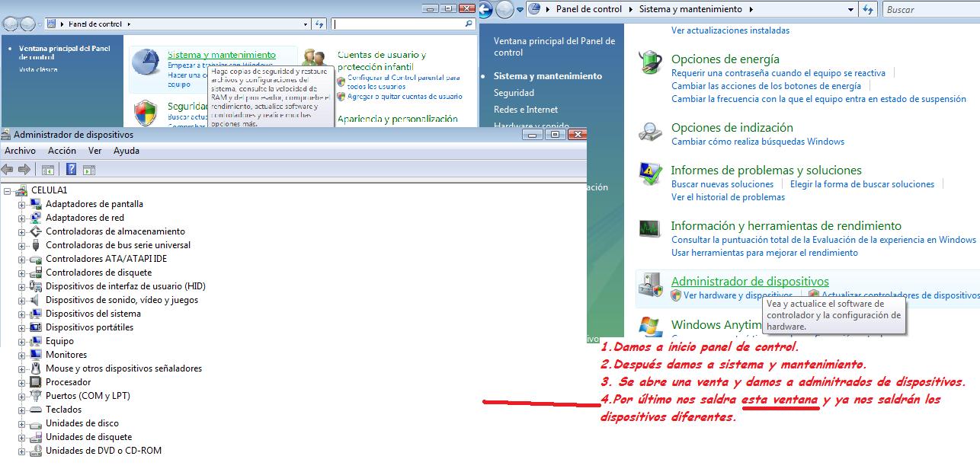
Task: Open the Ayuda menu
Action: click(x=127, y=151)
